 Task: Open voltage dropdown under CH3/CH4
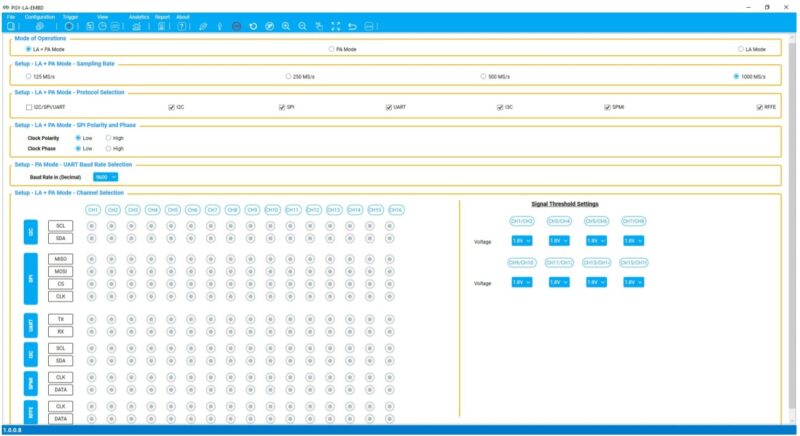(559, 241)
